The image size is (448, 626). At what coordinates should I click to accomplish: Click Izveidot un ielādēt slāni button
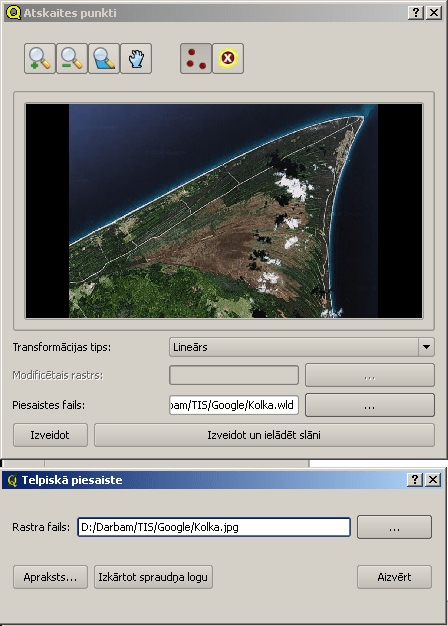(264, 435)
